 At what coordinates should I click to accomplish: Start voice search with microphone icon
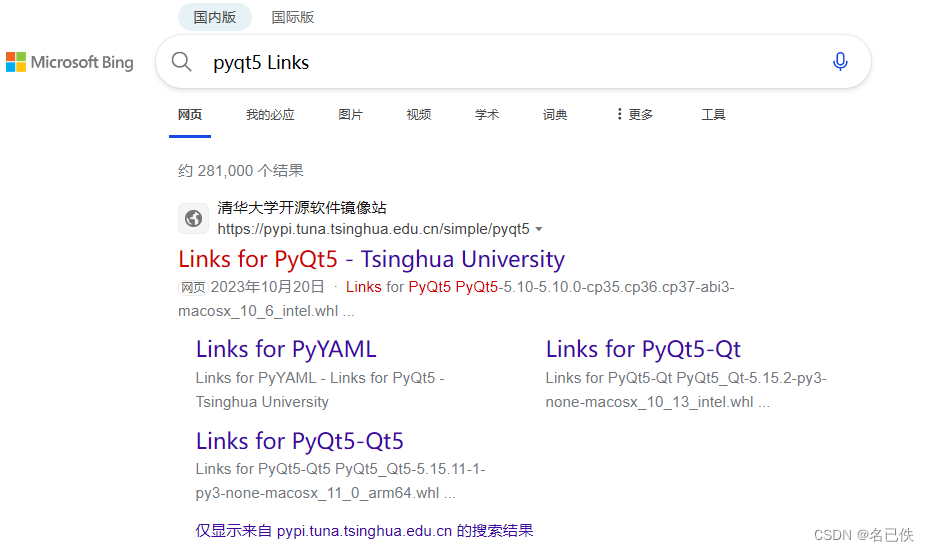pyautogui.click(x=840, y=62)
